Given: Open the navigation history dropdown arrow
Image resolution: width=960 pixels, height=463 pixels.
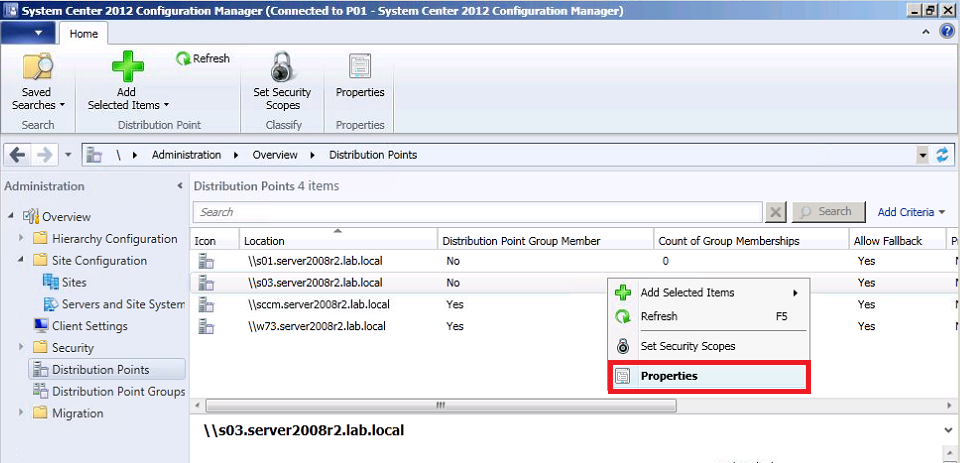Looking at the screenshot, I should tap(68, 155).
